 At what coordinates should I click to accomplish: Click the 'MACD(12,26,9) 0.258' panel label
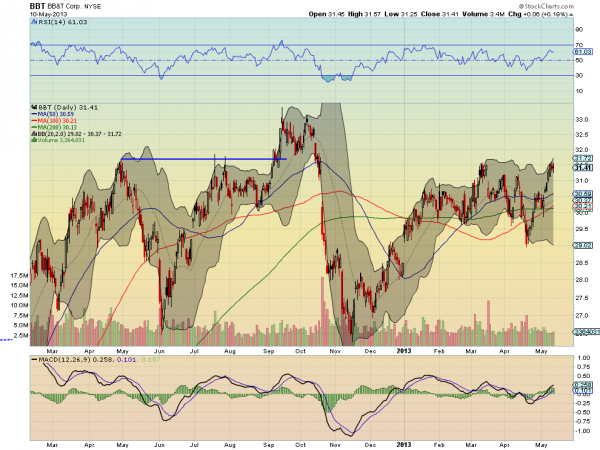(77, 360)
